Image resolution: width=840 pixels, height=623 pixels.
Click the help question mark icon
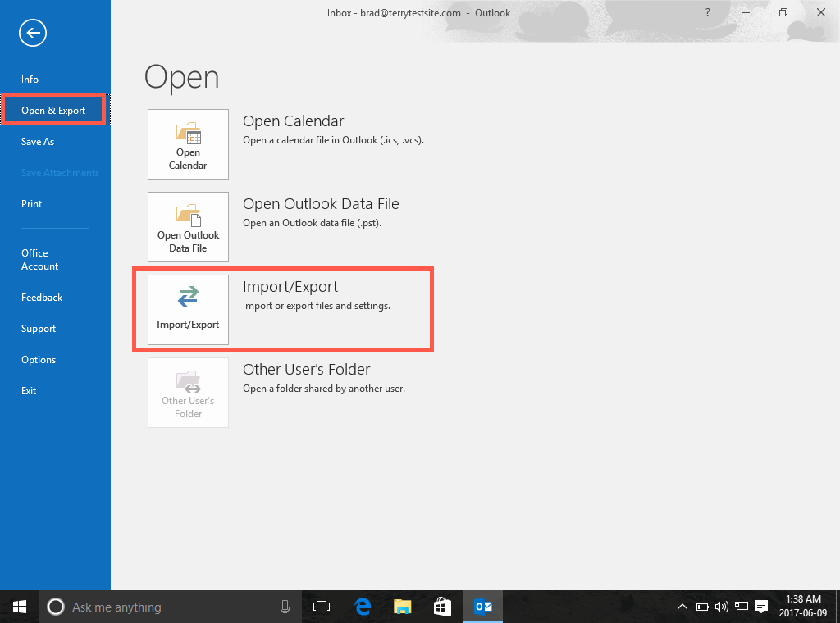coord(708,13)
